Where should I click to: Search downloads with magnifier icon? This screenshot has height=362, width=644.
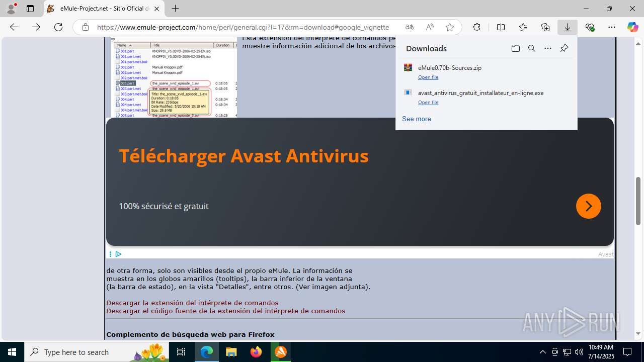point(531,48)
